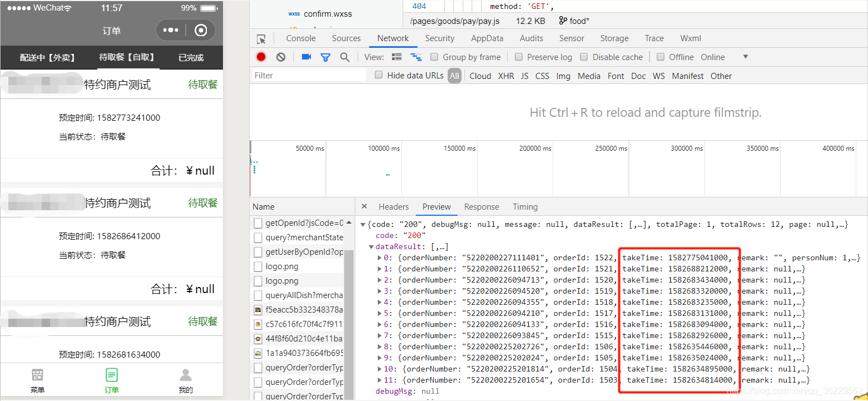Open the Wxml tab
This screenshot has height=401, width=868.
[691, 38]
